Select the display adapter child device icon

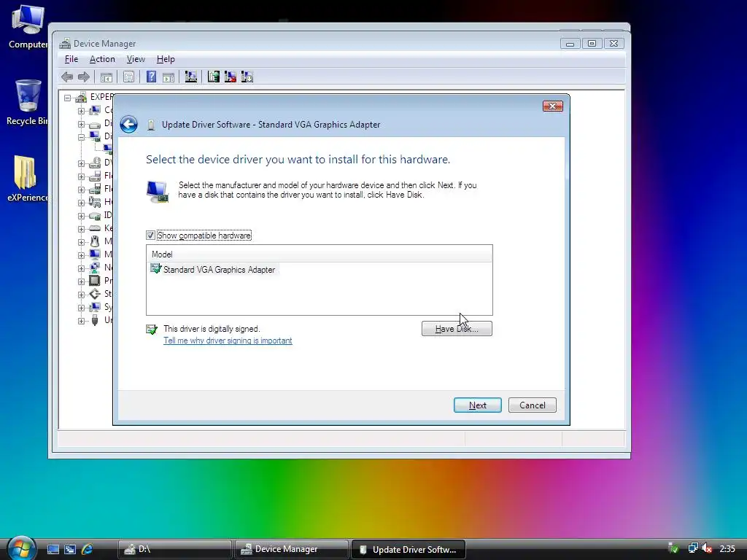tap(108, 149)
